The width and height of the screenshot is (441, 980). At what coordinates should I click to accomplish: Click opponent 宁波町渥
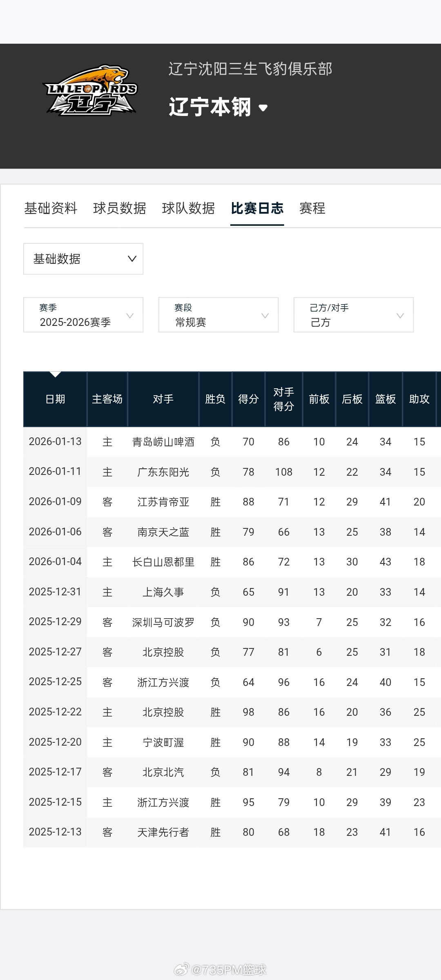163,742
